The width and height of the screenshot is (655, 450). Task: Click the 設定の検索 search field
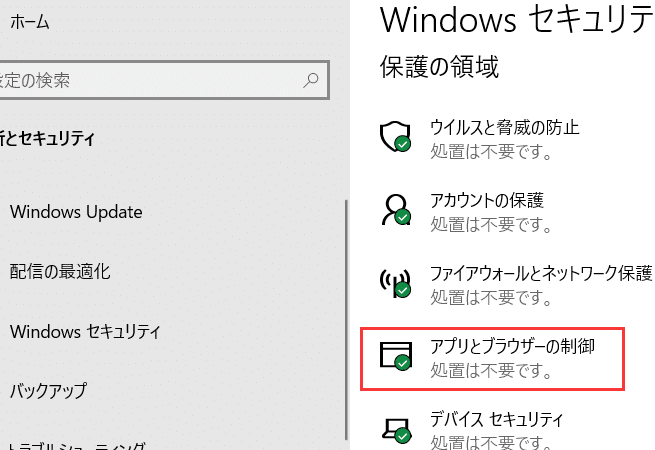click(150, 79)
